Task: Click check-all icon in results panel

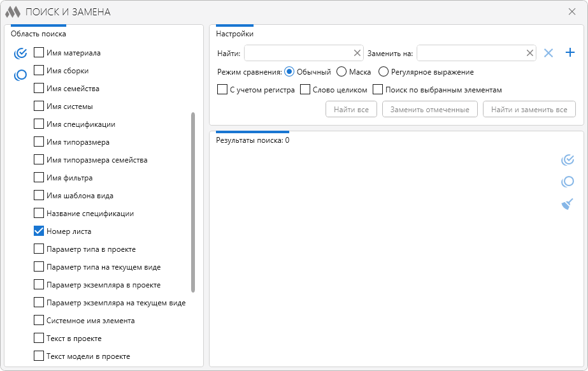Action: (567, 160)
